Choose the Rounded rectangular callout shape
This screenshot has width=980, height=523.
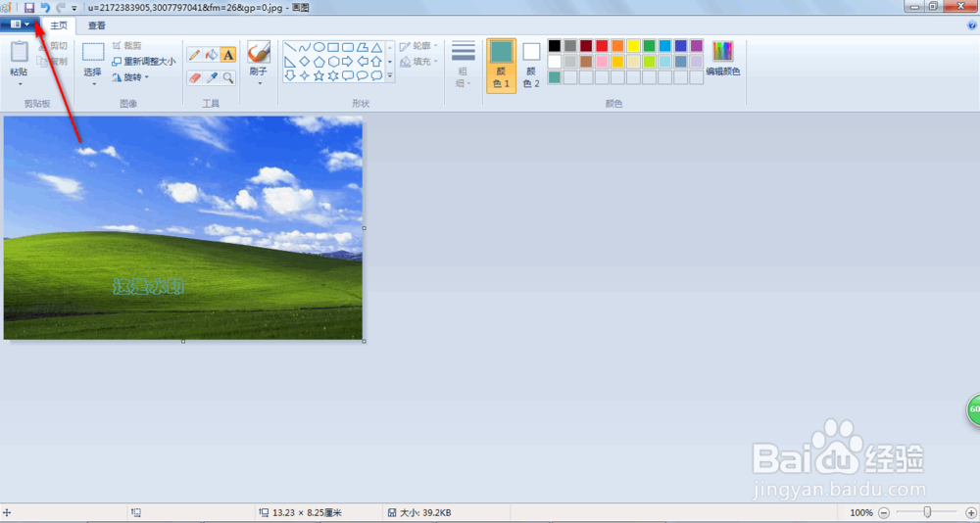[x=348, y=75]
